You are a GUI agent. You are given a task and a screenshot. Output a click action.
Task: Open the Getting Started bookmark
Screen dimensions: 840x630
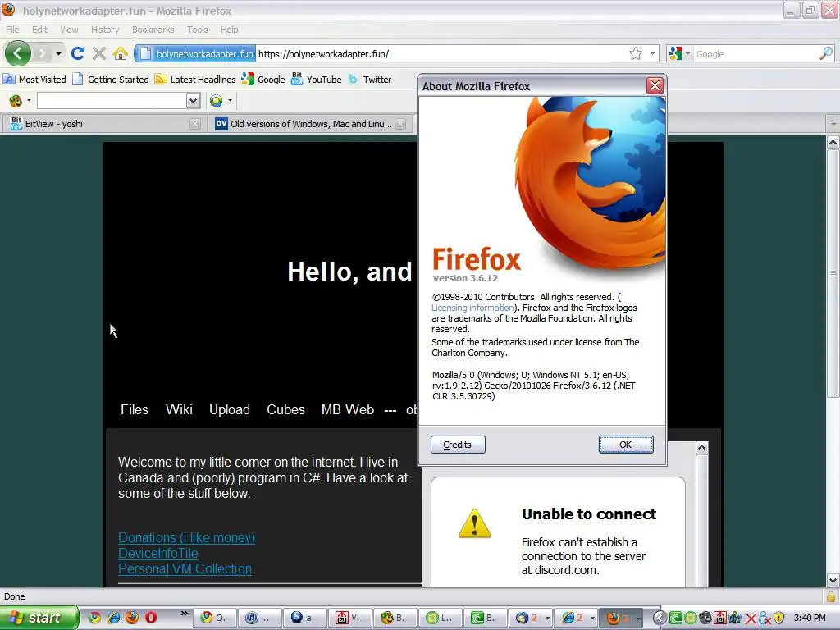click(111, 80)
